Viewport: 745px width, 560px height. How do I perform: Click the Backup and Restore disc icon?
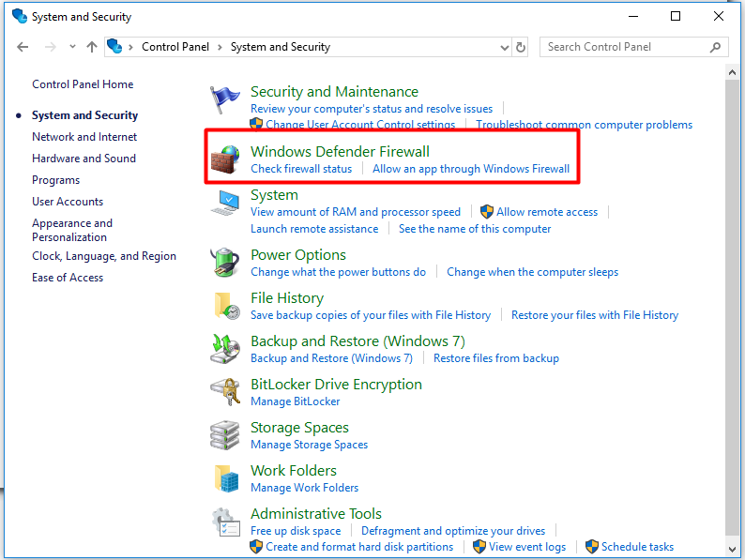pos(225,349)
